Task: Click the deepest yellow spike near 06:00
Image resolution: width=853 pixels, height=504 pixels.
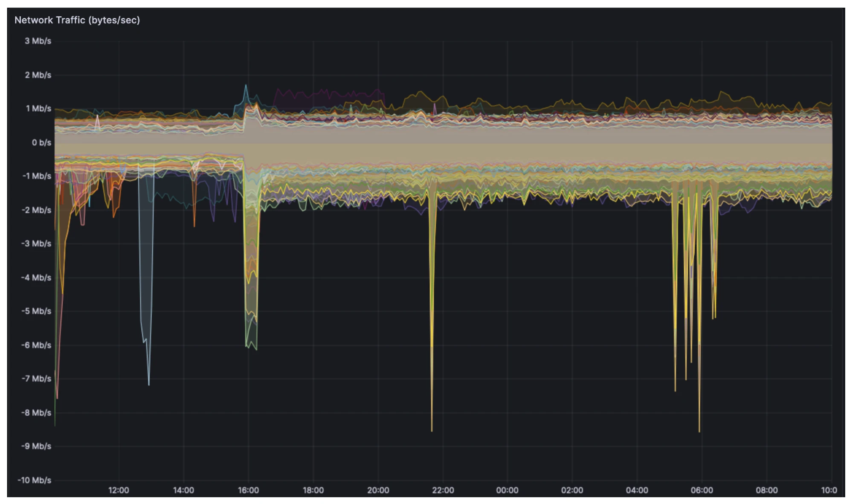Action: click(699, 429)
